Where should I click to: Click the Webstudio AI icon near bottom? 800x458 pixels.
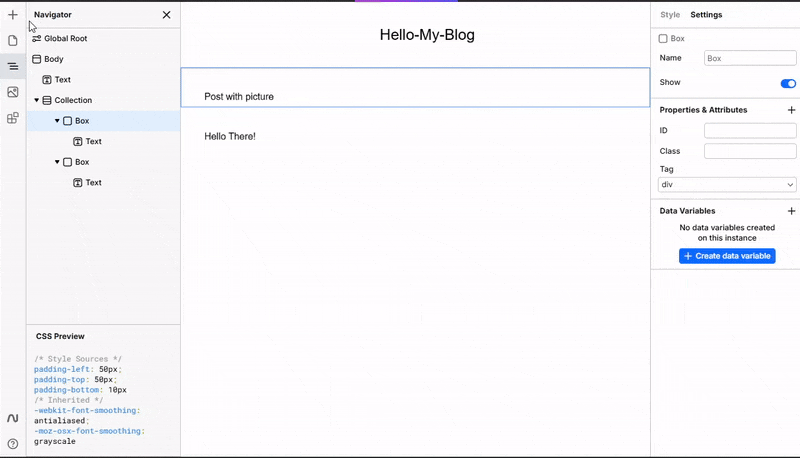13,418
